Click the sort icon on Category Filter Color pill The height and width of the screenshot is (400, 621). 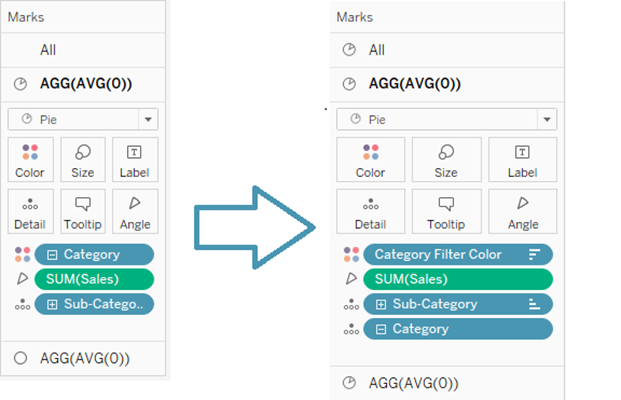pyautogui.click(x=534, y=255)
